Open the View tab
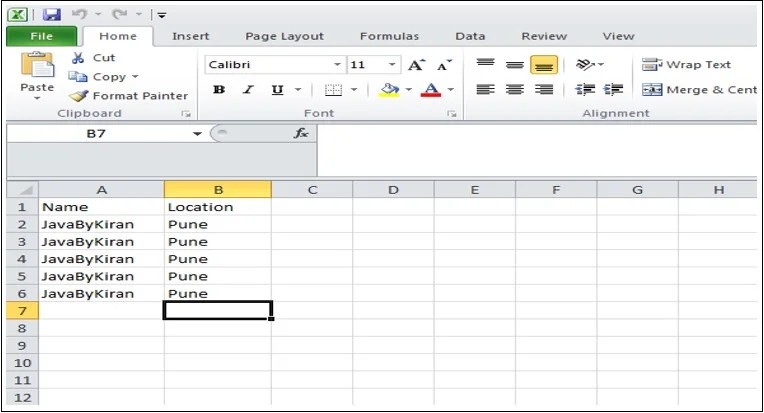Image resolution: width=764 pixels, height=413 pixels. tap(618, 37)
